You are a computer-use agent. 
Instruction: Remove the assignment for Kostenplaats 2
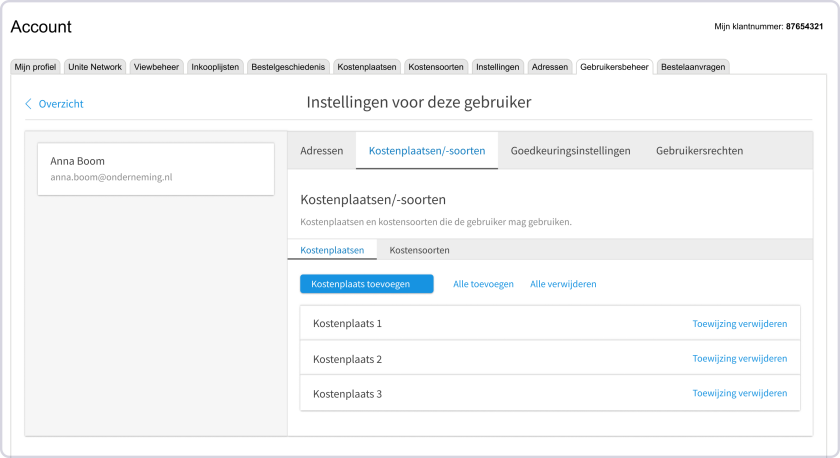click(740, 358)
